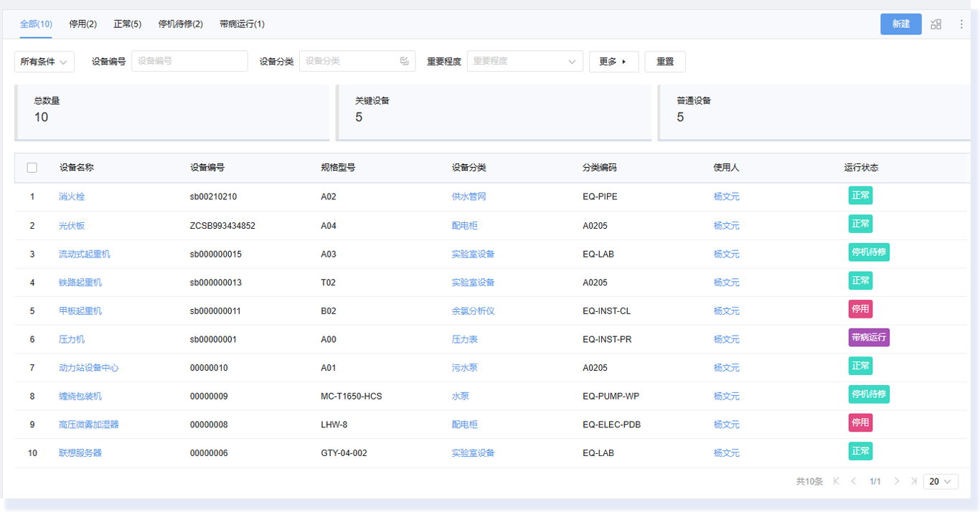This screenshot has height=512, width=980.
Task: Click model cell MC-T1650-HCS
Action: [352, 396]
